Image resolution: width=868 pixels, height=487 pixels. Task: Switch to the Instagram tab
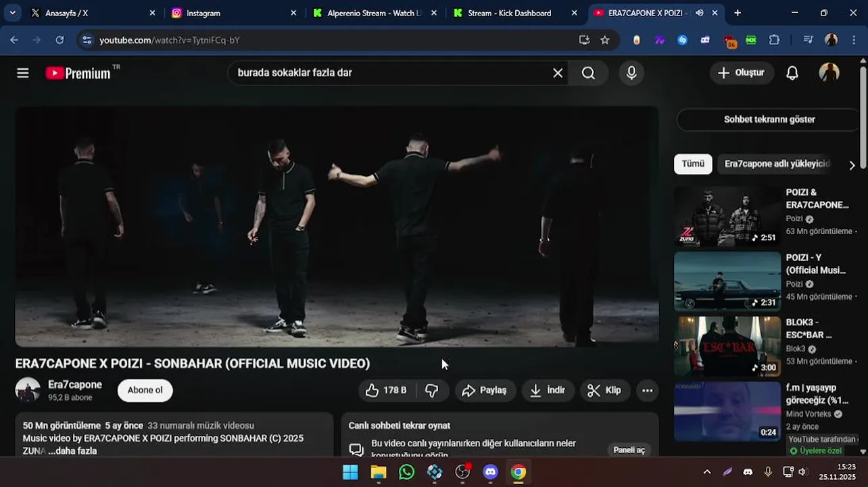tap(233, 13)
